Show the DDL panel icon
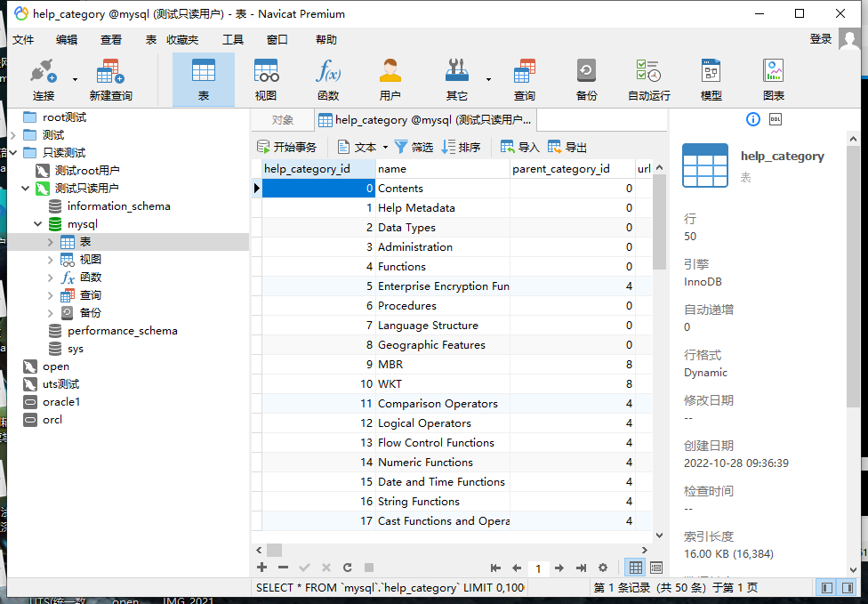The height and width of the screenshot is (604, 868). coord(776,119)
